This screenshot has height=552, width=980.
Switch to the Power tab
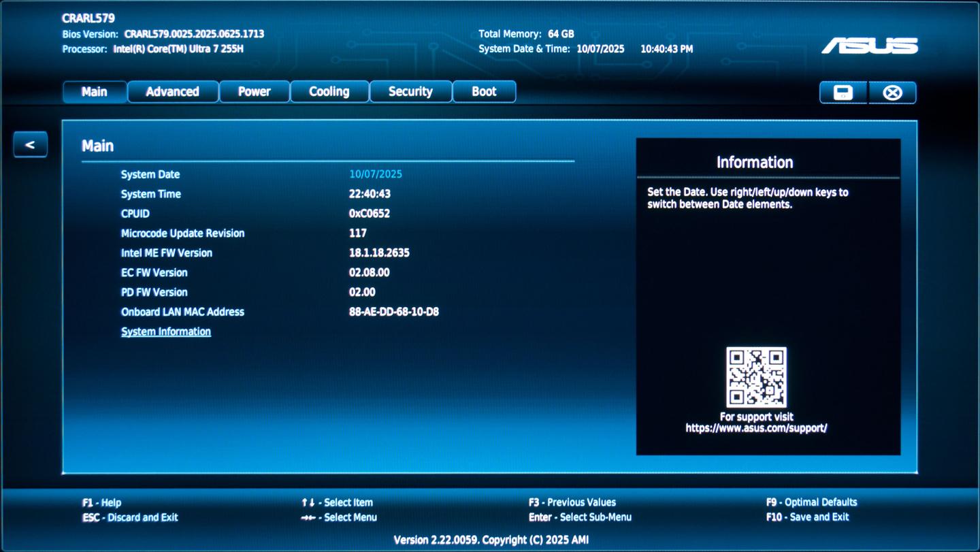coord(255,92)
